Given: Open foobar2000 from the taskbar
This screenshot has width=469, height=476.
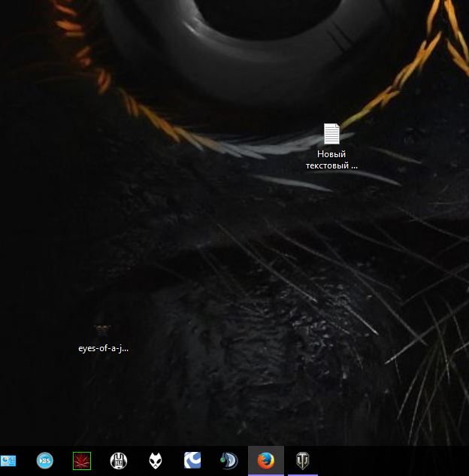Looking at the screenshot, I should click(156, 460).
